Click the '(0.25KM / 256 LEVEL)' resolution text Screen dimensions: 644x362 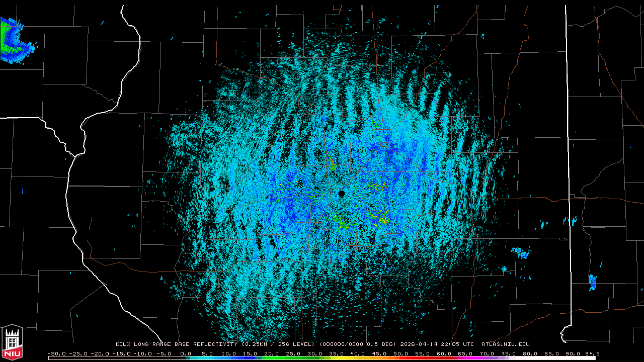pos(279,344)
